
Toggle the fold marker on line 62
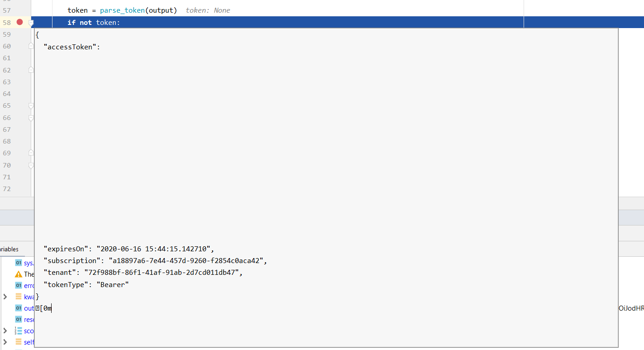[31, 70]
